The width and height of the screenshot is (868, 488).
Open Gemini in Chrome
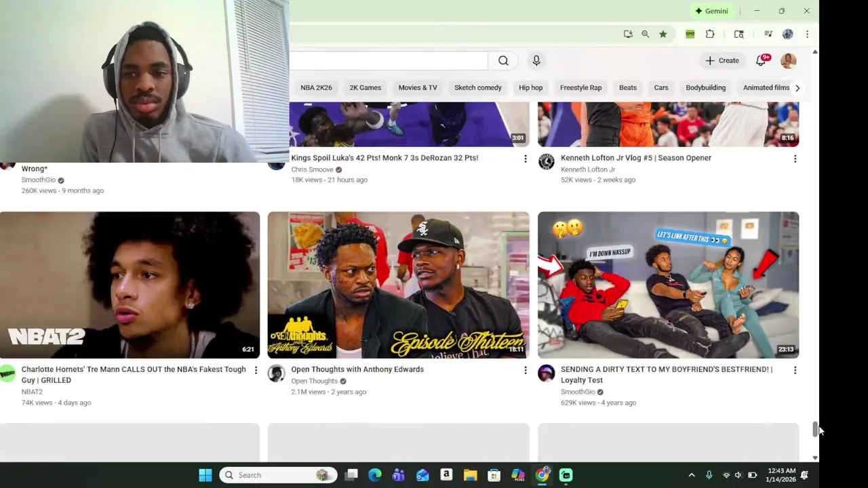pyautogui.click(x=711, y=11)
